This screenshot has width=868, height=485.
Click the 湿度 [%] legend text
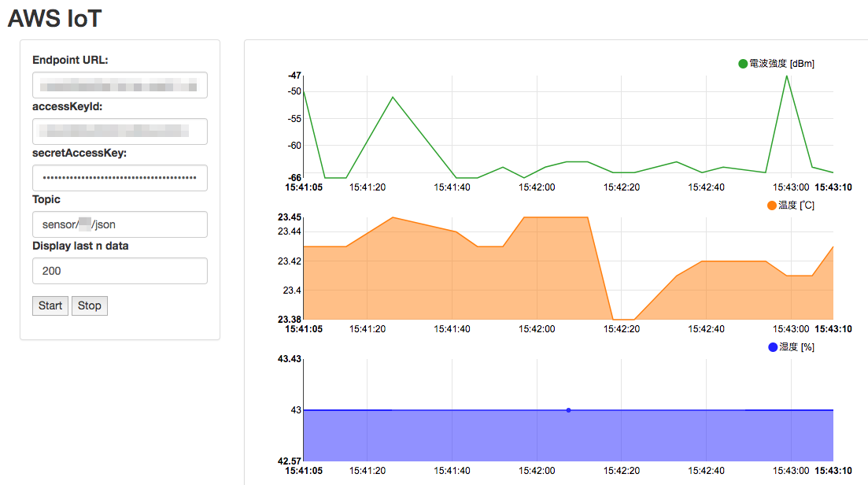pos(796,347)
